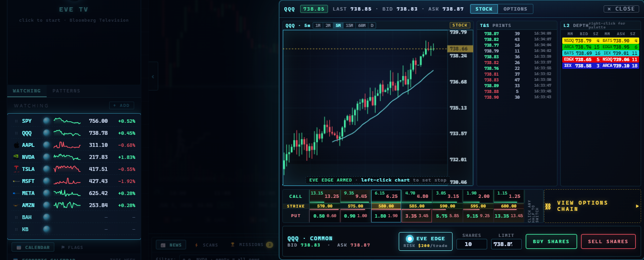Select the 585.00 strike put cell
Image resolution: width=644 pixels, height=260 pixels.
(417, 216)
